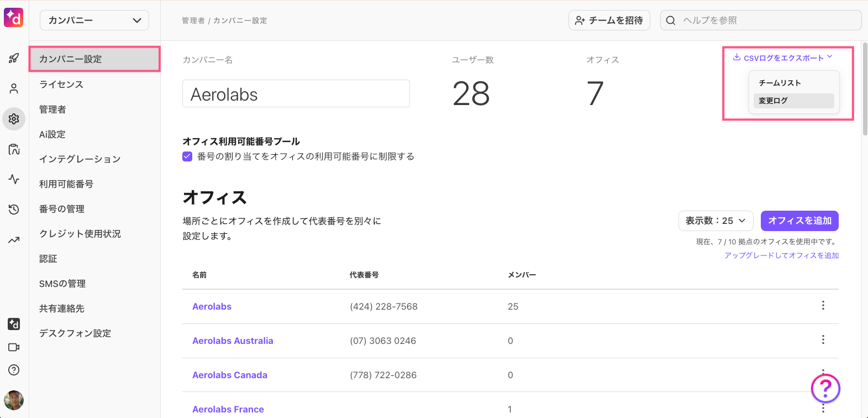Open the video meetings camera icon
The image size is (868, 418).
14,347
